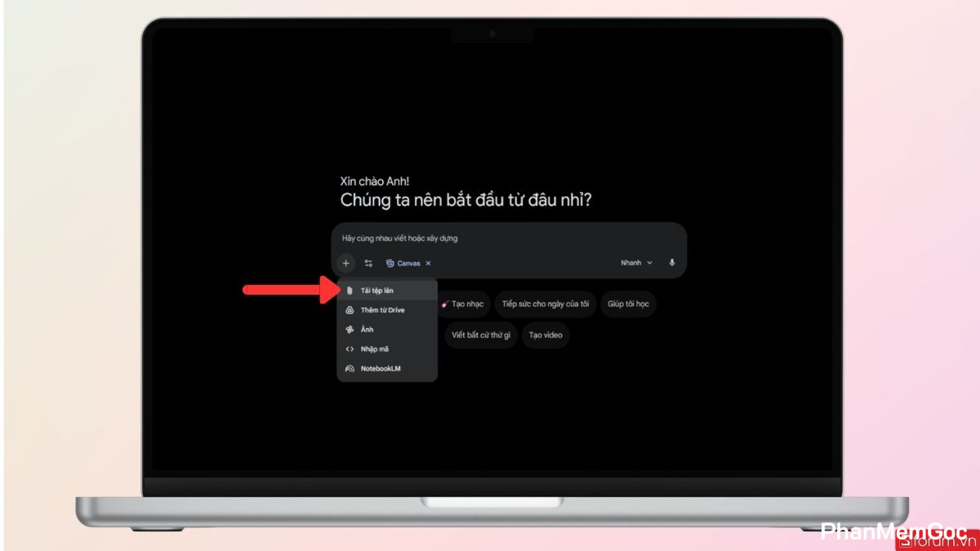Open the tools settings sliders icon
Viewport: 980px width, 551px height.
(x=368, y=263)
